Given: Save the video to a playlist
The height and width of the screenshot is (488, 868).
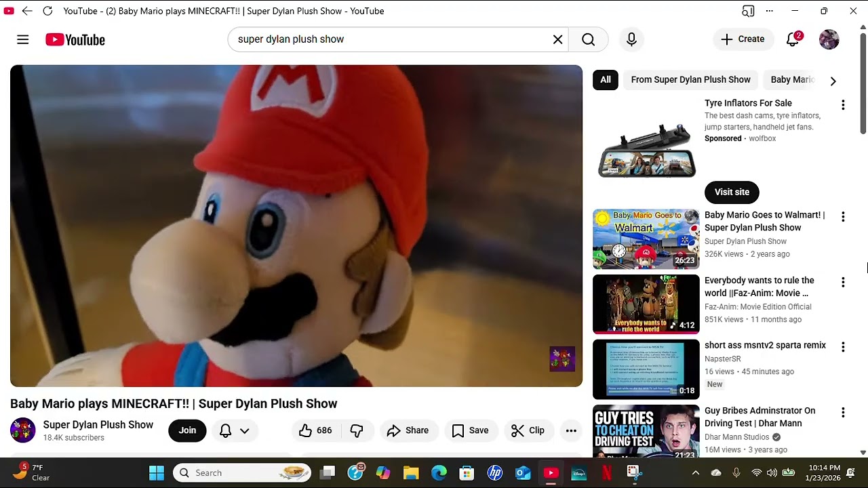Looking at the screenshot, I should [470, 430].
